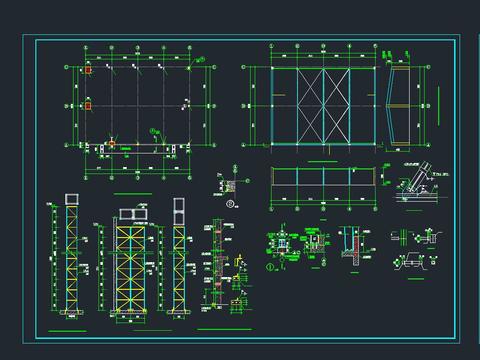Click the base plate under the center tower
The width and height of the screenshot is (480, 360).
coord(129,312)
